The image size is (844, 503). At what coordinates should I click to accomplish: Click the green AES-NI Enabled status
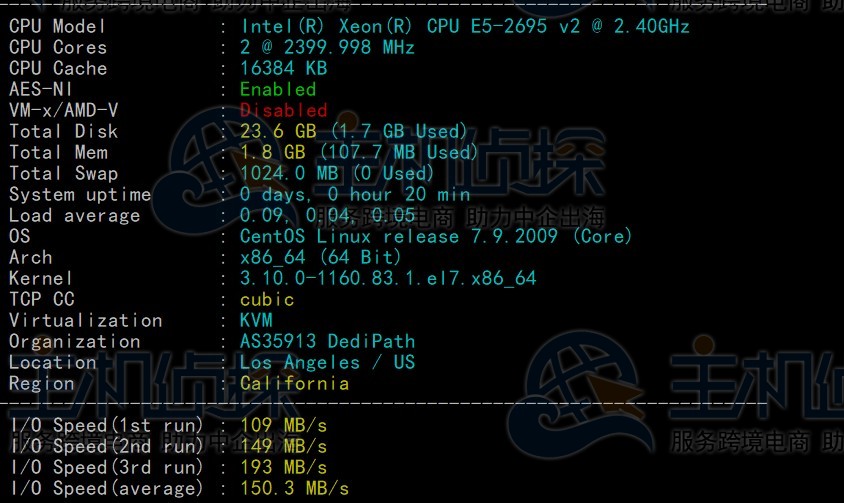[278, 90]
